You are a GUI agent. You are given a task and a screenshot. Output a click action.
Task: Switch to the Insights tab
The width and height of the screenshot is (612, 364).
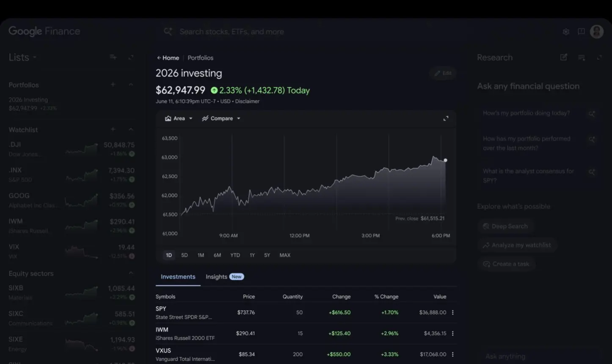point(225,277)
